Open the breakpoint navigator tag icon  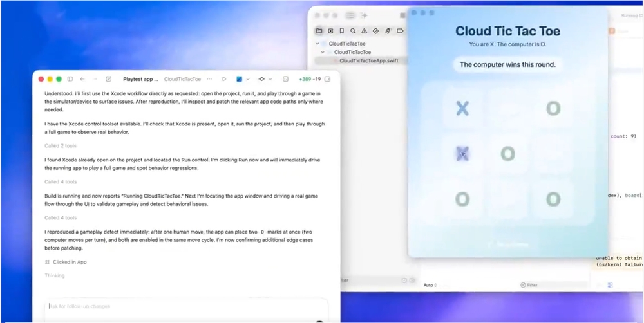coord(399,30)
